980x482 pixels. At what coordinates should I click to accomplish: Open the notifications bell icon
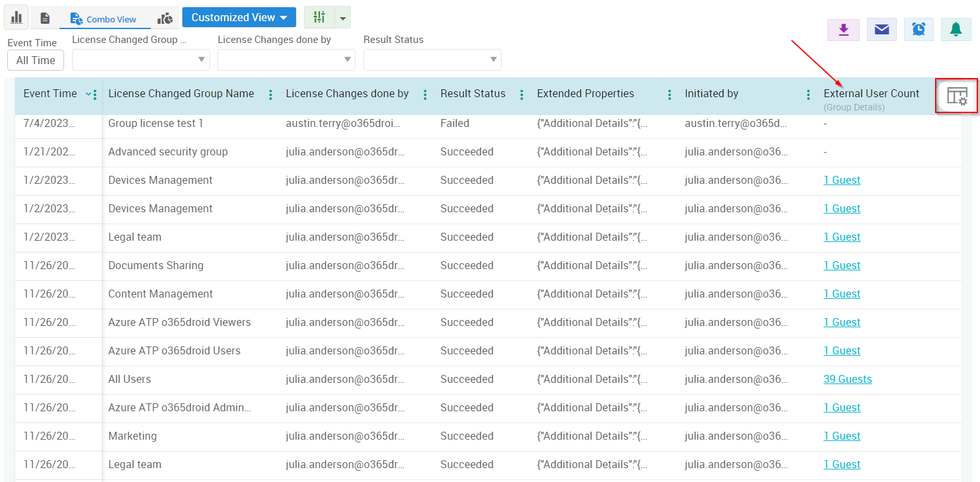click(956, 29)
